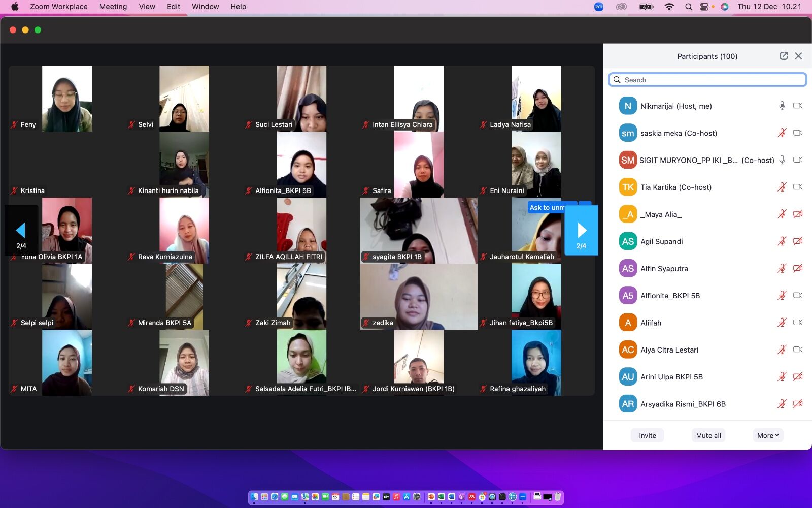Open the More dropdown in Participants

tap(768, 435)
